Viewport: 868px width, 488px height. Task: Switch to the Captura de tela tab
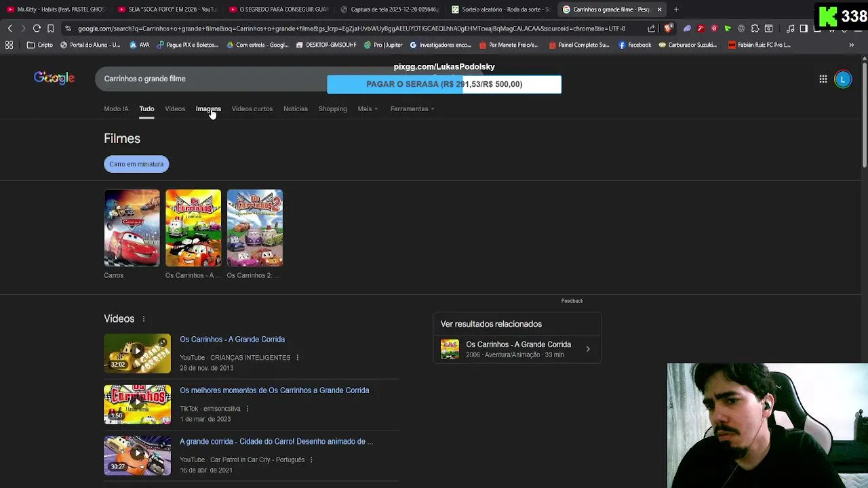389,9
